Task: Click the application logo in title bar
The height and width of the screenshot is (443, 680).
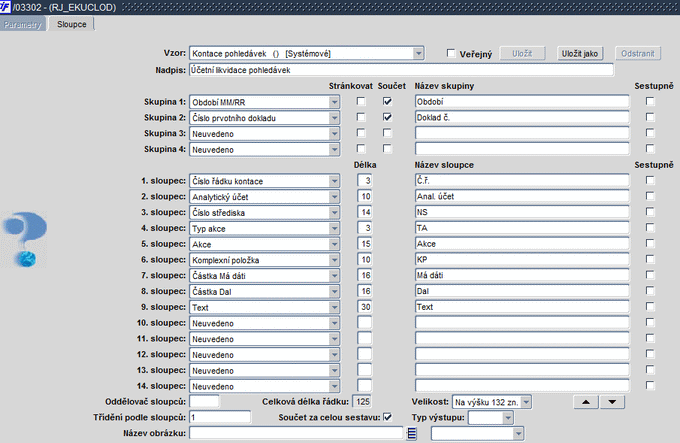Action: tap(5, 7)
